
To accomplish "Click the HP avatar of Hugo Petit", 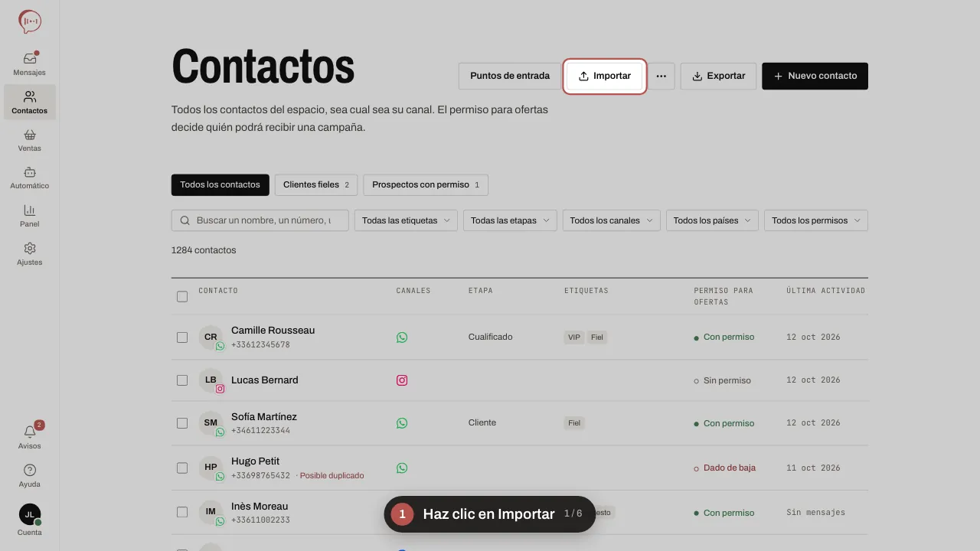I will pyautogui.click(x=211, y=468).
